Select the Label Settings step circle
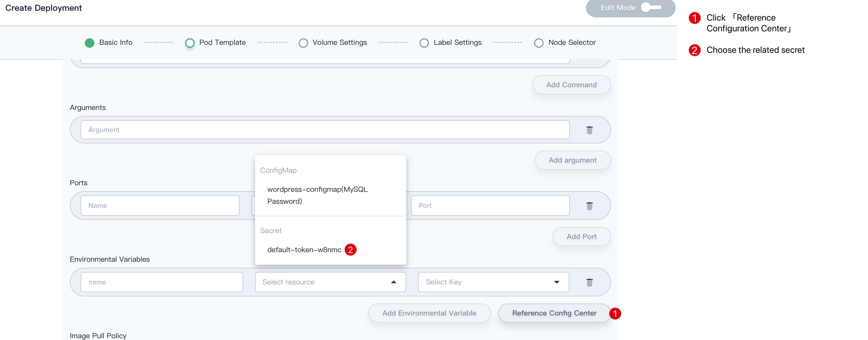 pyautogui.click(x=424, y=43)
